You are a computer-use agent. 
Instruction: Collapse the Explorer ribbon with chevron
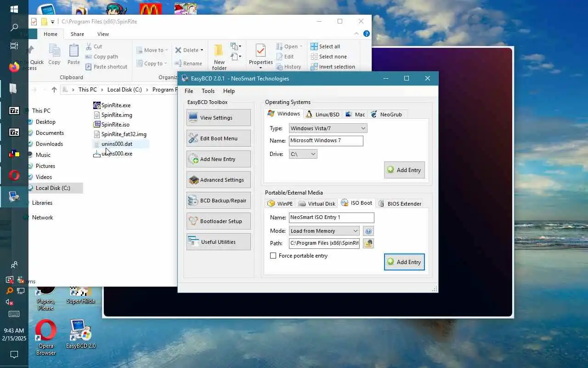[356, 34]
